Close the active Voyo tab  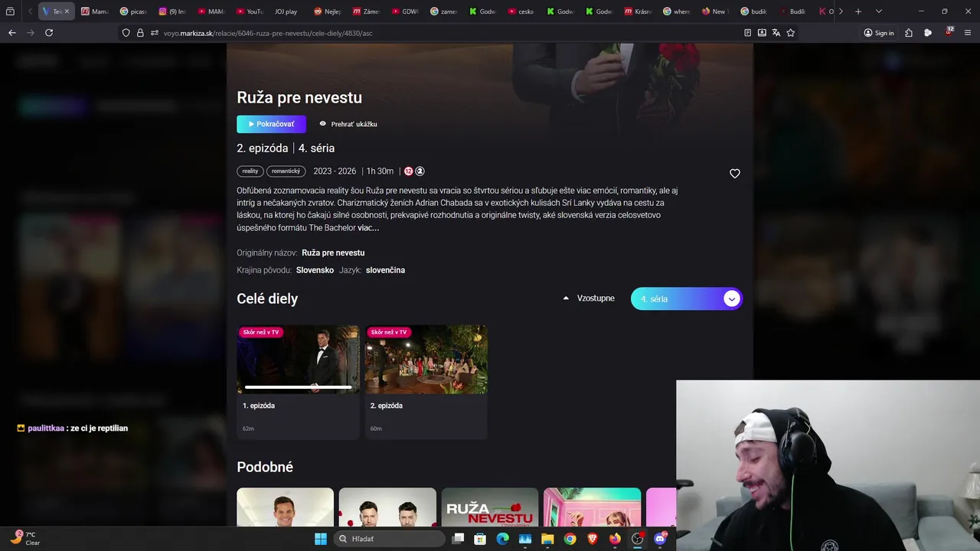point(67,11)
